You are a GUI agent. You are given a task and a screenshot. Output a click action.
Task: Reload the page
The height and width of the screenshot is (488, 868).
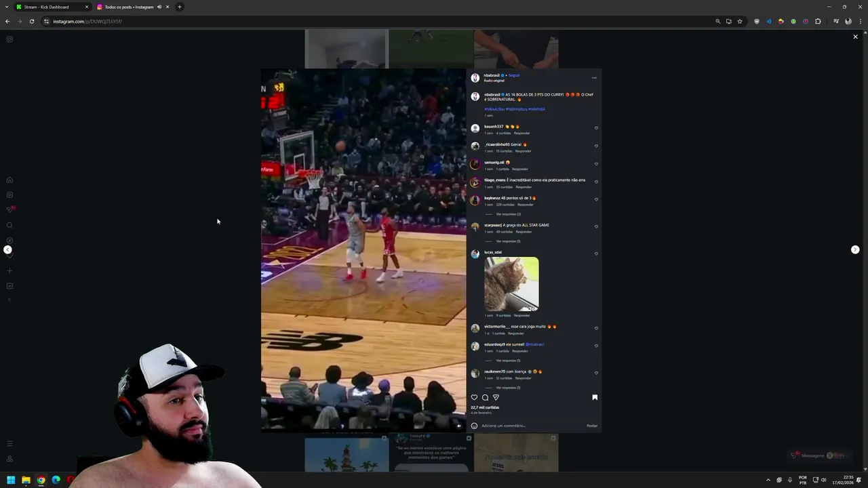(x=32, y=21)
